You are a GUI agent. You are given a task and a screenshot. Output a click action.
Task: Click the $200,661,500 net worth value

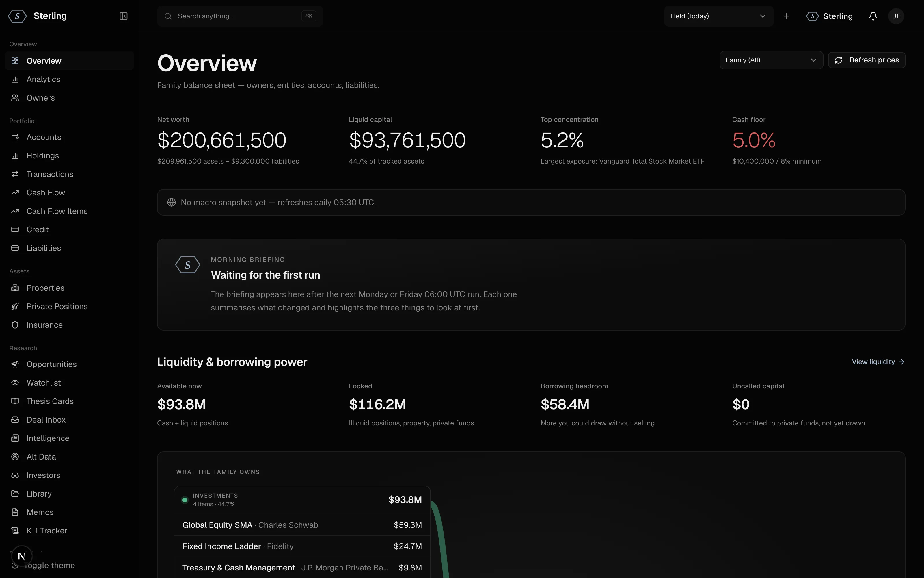coord(222,140)
